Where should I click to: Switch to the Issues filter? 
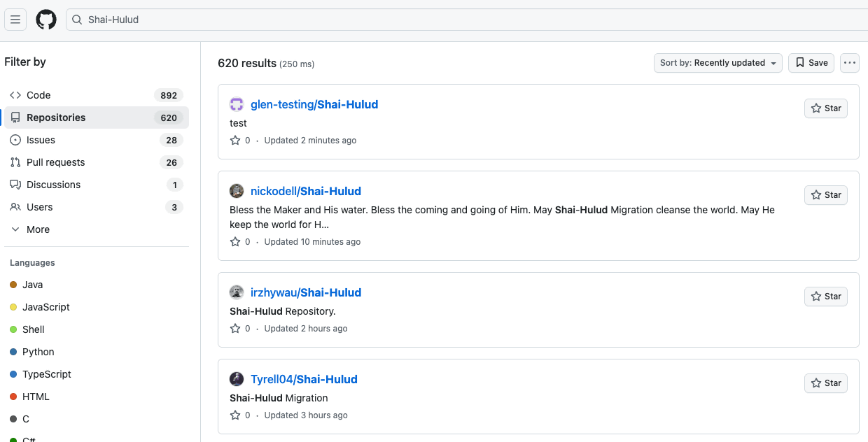click(41, 140)
